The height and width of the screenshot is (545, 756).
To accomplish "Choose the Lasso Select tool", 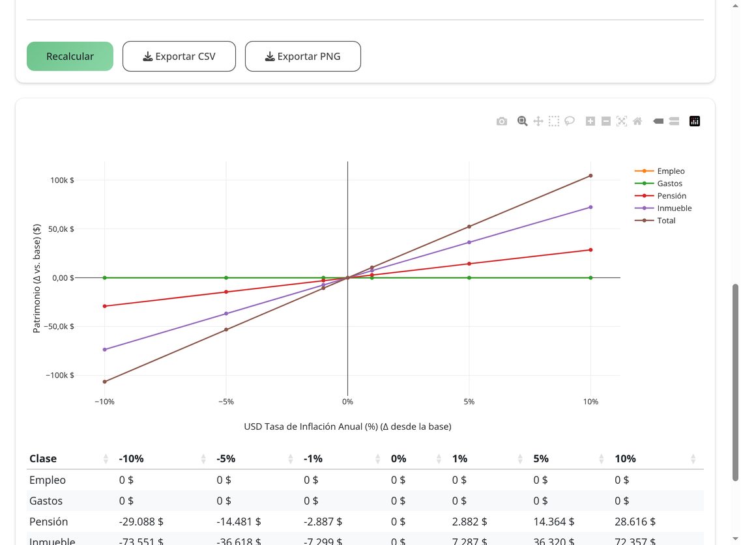I will click(570, 121).
